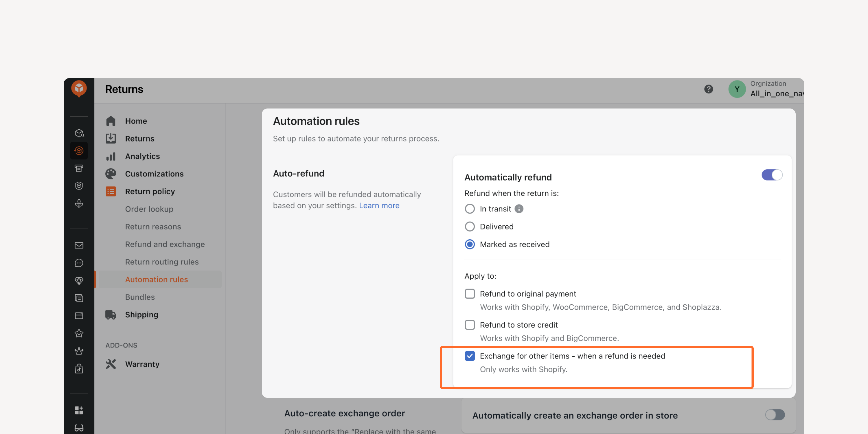Click the In transit info icon

point(519,209)
